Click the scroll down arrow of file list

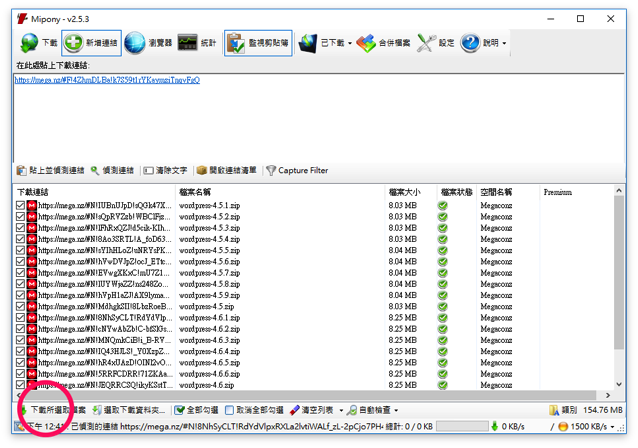[x=619, y=384]
